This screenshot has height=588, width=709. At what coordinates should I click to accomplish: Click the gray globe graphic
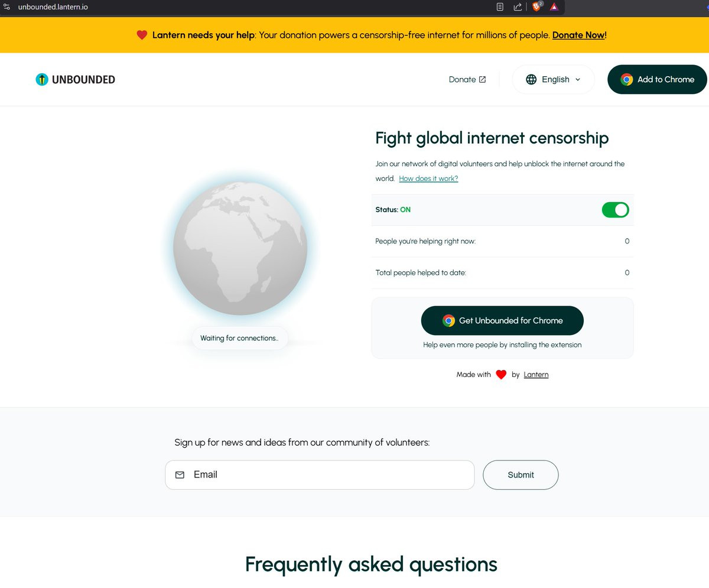coord(240,248)
